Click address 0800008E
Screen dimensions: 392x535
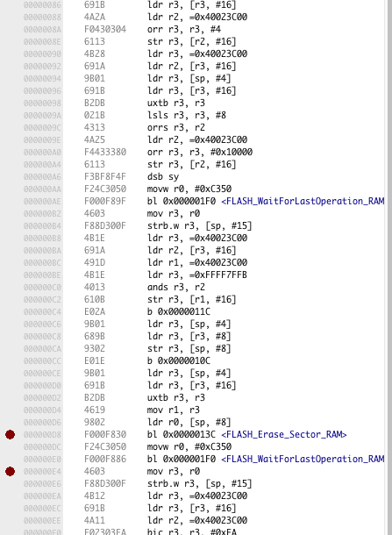pyautogui.click(x=42, y=41)
